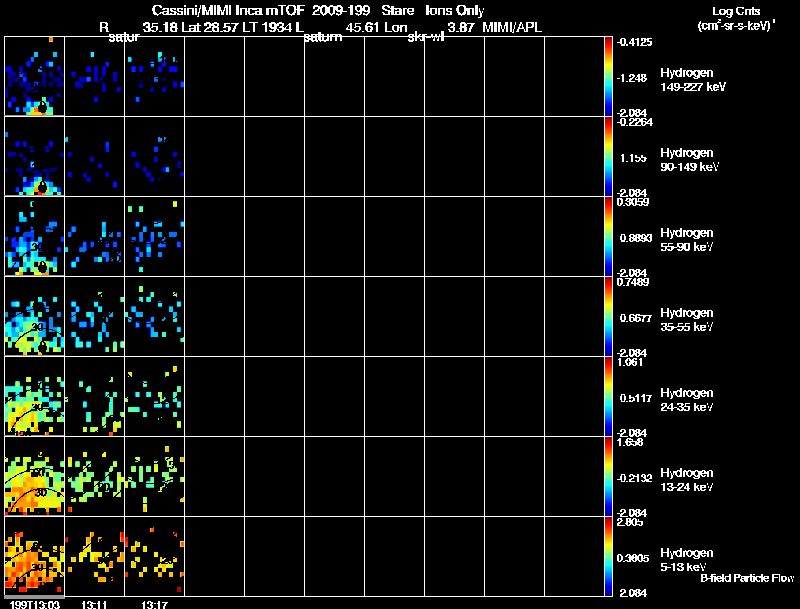Click the 'B-field Particle Flow' label
This screenshot has height=609, width=800.
747,578
